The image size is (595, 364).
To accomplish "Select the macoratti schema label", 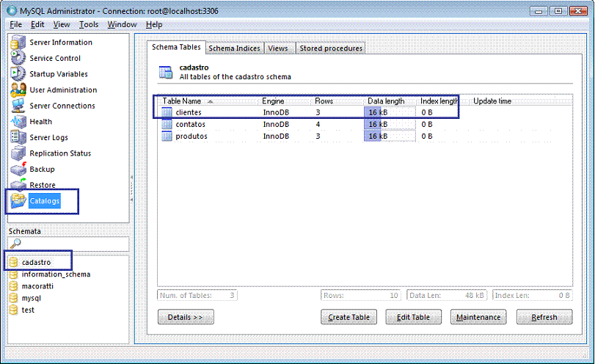I will coord(37,286).
